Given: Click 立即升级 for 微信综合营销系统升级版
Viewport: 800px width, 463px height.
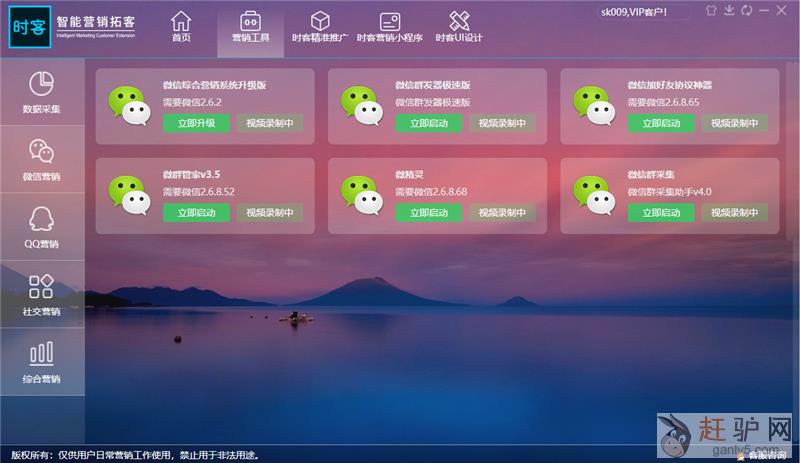Looking at the screenshot, I should pyautogui.click(x=197, y=123).
